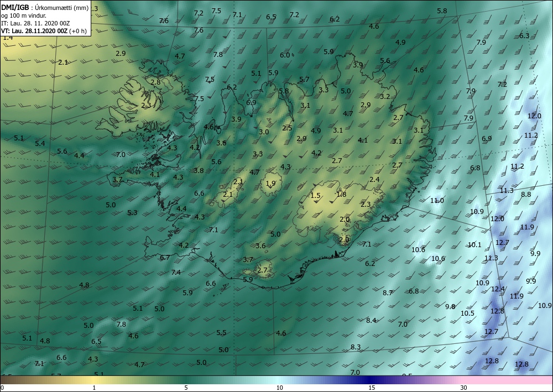Image resolution: width=553 pixels, height=392 pixels.
Task: Select the 6.7 map value
Action: [165, 258]
